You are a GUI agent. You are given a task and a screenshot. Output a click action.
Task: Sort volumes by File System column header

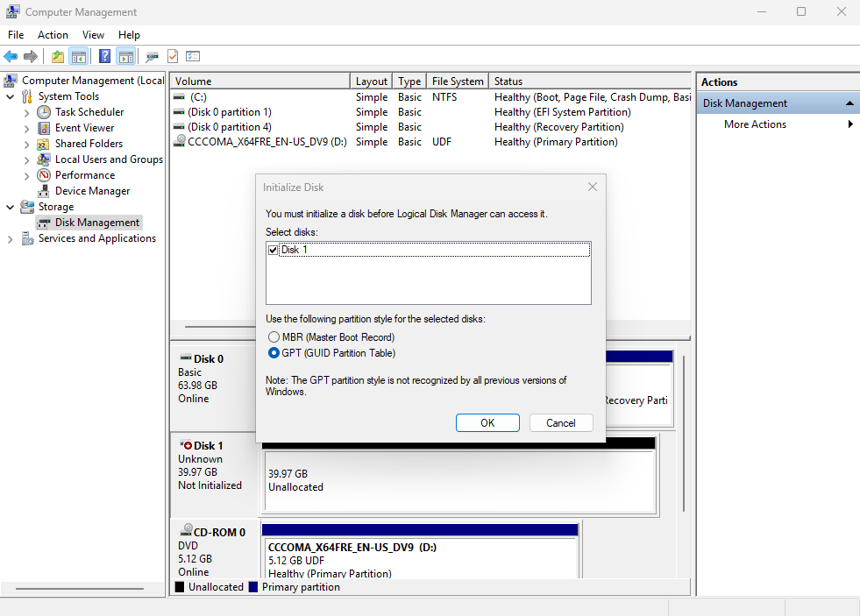pyautogui.click(x=457, y=81)
